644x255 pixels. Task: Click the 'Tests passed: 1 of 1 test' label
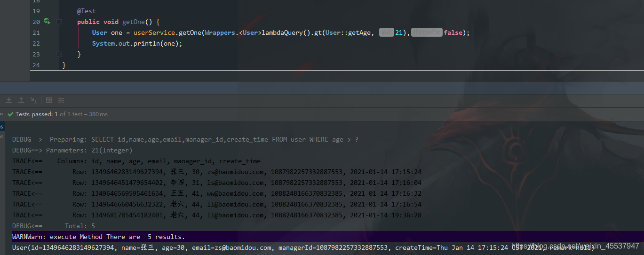pyautogui.click(x=61, y=114)
